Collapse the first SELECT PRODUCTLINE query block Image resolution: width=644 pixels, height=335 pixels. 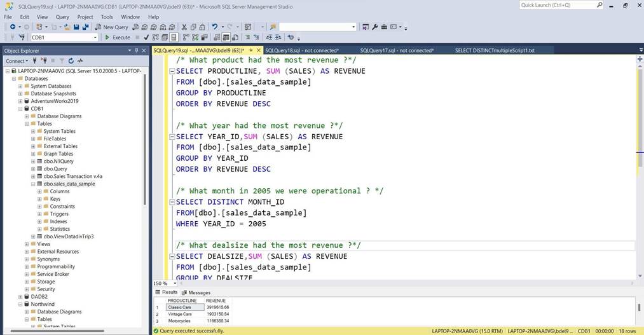(x=172, y=71)
